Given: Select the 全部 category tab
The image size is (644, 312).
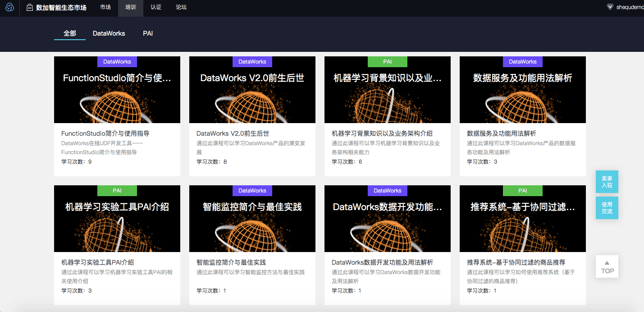Looking at the screenshot, I should tap(70, 33).
